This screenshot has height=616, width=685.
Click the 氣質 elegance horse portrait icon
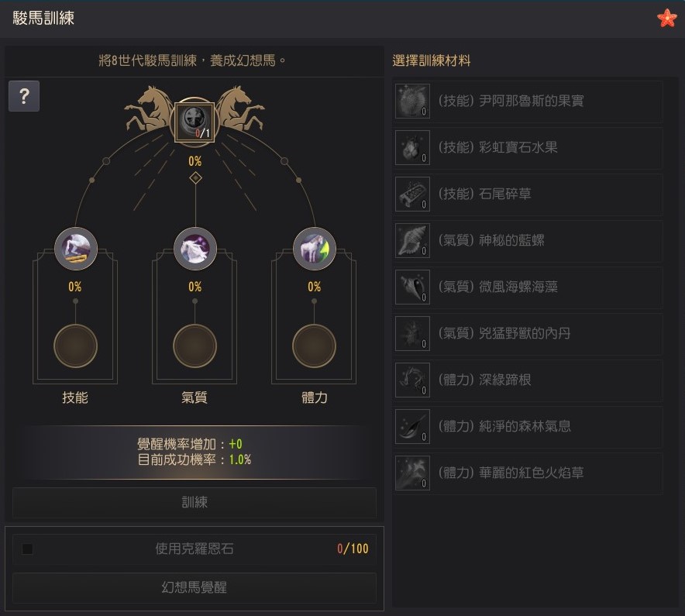[x=194, y=249]
